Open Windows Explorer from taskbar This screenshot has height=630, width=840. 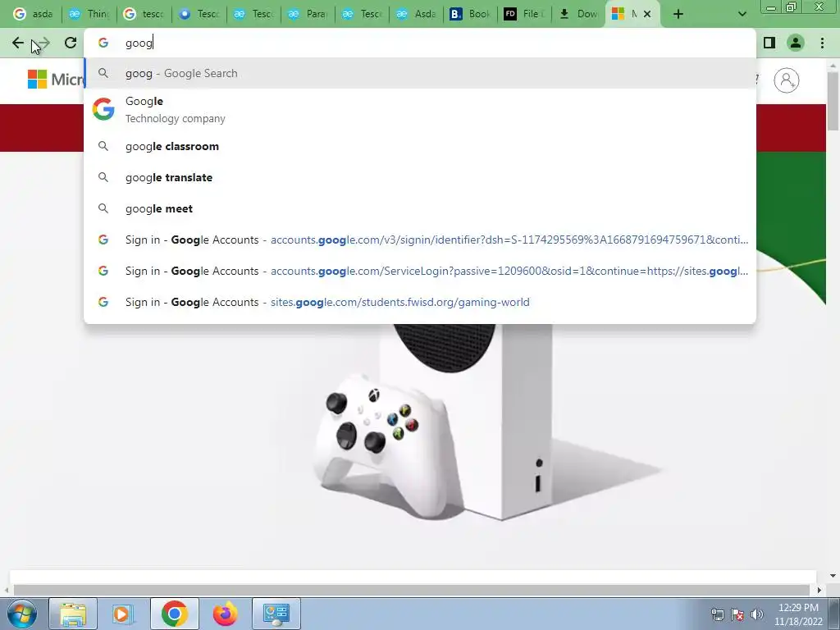click(x=73, y=614)
